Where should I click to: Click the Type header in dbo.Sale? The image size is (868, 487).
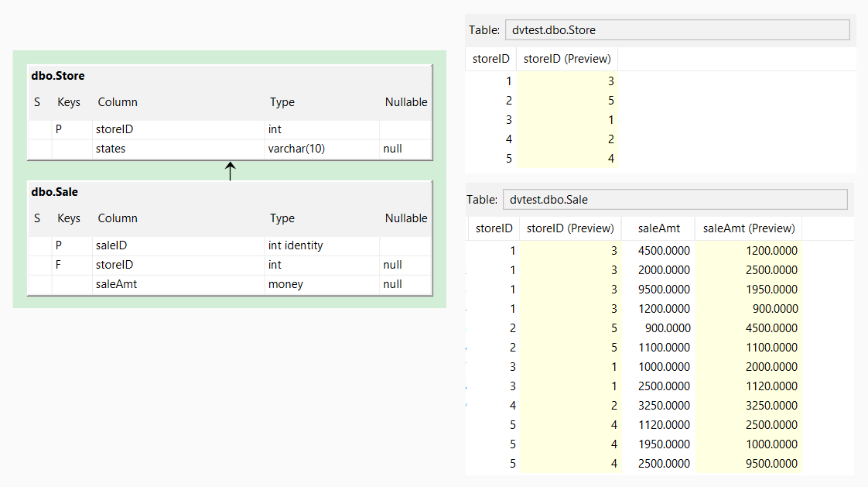(282, 218)
